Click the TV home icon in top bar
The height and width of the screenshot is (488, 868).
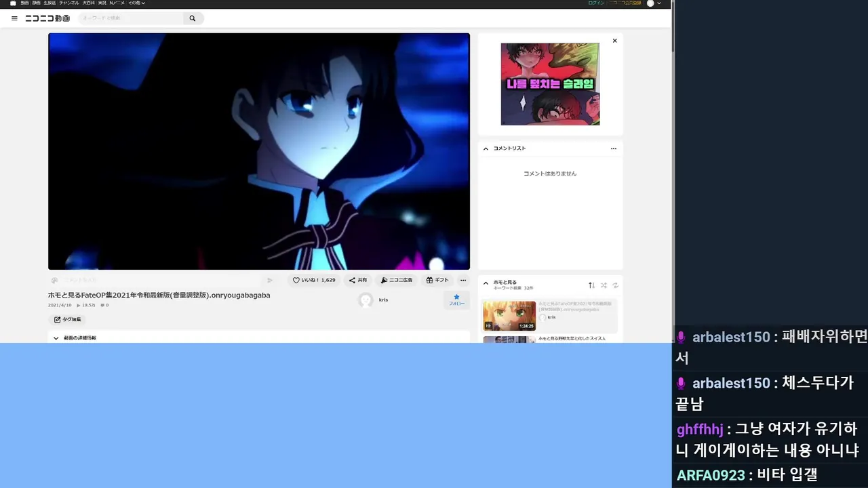tap(13, 3)
